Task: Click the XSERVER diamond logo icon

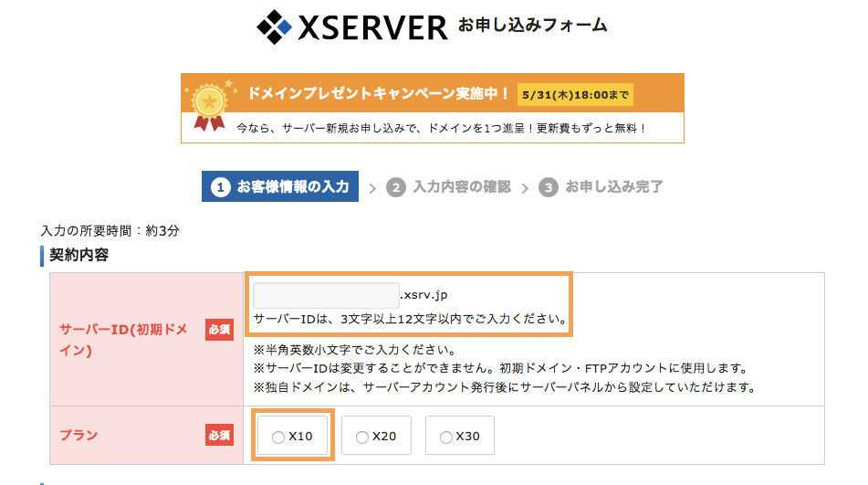Action: click(274, 26)
